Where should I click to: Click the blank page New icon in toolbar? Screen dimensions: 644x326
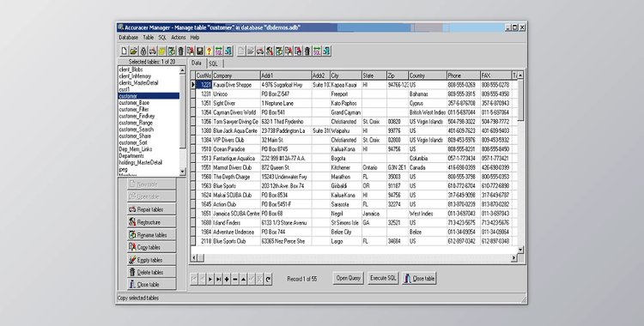[x=125, y=51]
